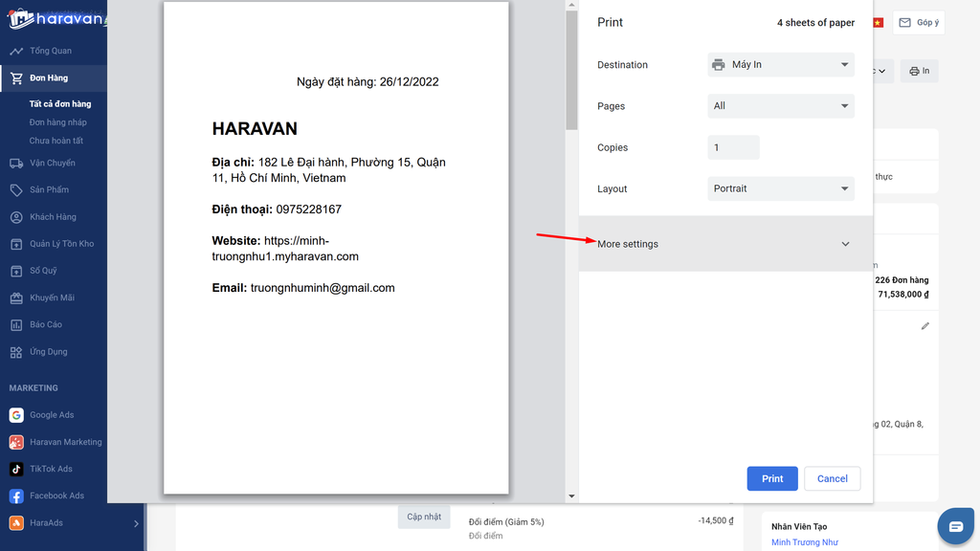The image size is (980, 551).
Task: Click the Ứng Dụng apps icon
Action: tap(16, 352)
